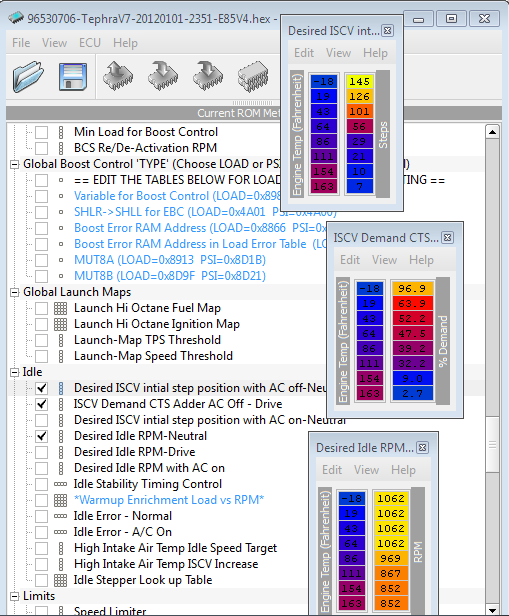Select the 101 steps cell at 43°F
The width and height of the screenshot is (509, 616).
pos(360,112)
